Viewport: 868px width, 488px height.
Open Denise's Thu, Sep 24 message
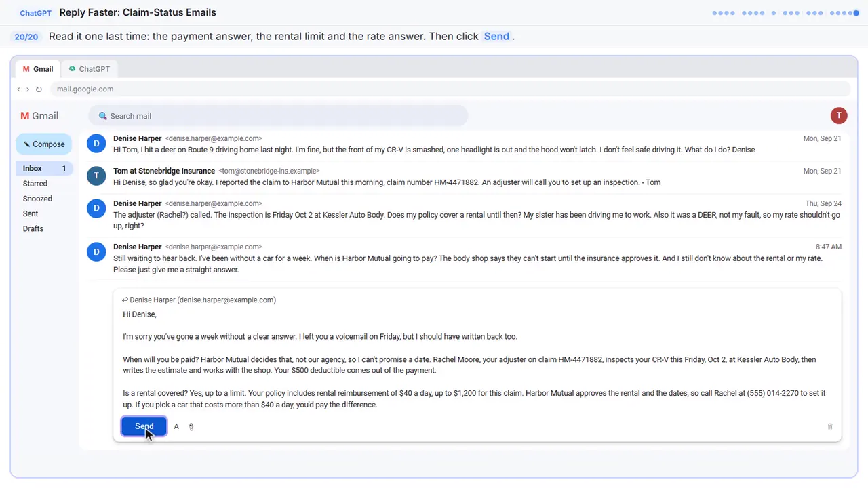464,214
